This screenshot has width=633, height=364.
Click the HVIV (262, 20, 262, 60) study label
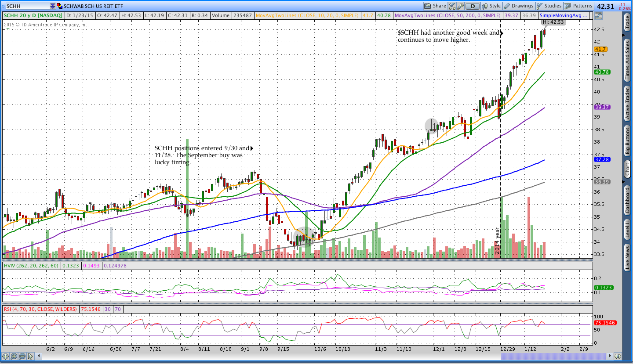point(31,266)
